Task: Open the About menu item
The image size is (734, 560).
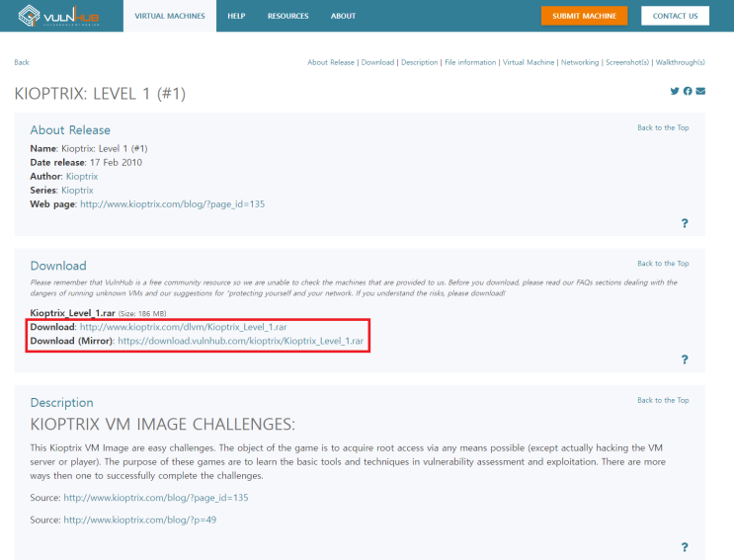Action: (343, 16)
